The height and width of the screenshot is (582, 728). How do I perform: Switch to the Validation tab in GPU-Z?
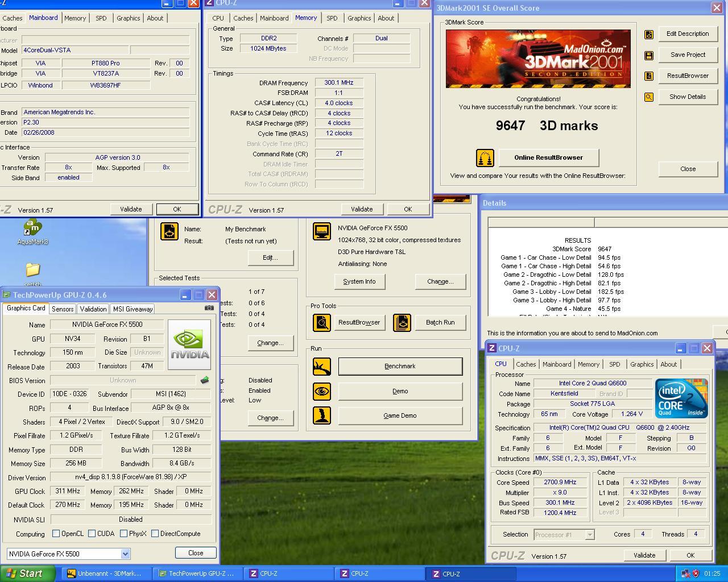pyautogui.click(x=93, y=309)
